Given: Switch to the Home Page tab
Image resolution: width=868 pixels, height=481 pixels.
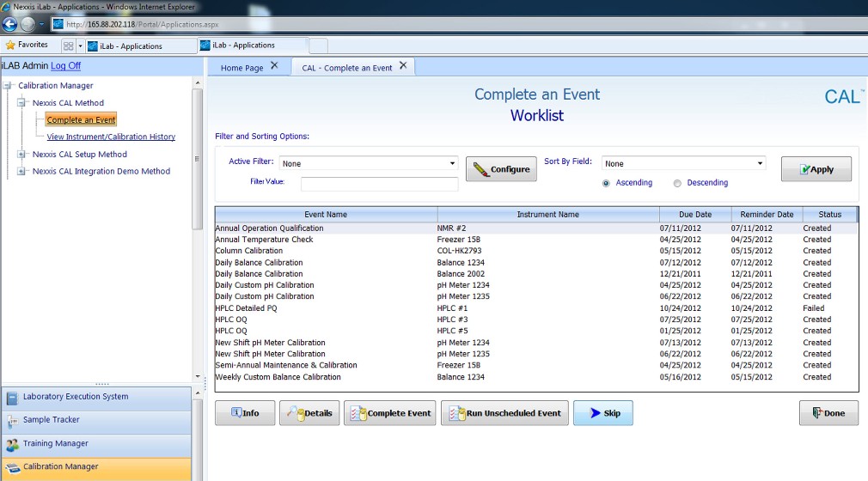Looking at the screenshot, I should [x=241, y=68].
